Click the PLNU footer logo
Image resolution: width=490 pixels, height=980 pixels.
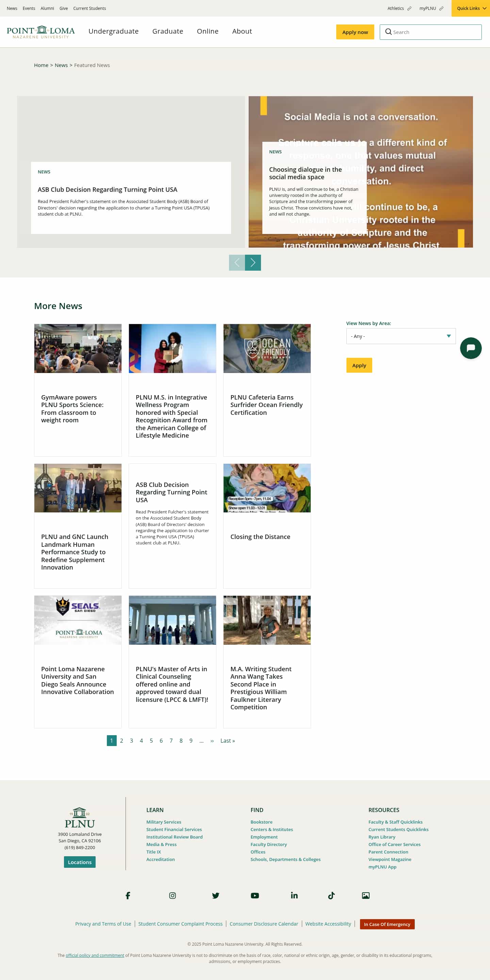(80, 817)
